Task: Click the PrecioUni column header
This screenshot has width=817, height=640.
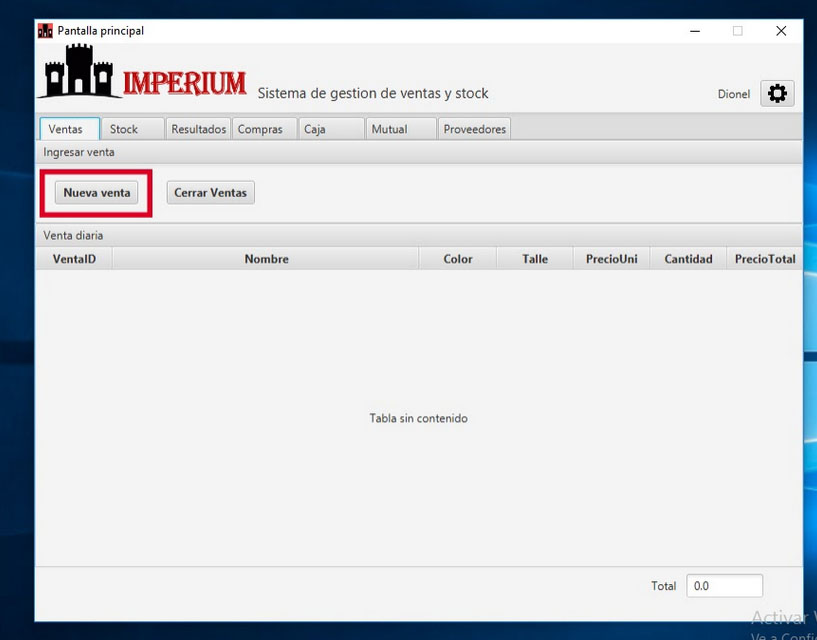Action: [x=610, y=258]
